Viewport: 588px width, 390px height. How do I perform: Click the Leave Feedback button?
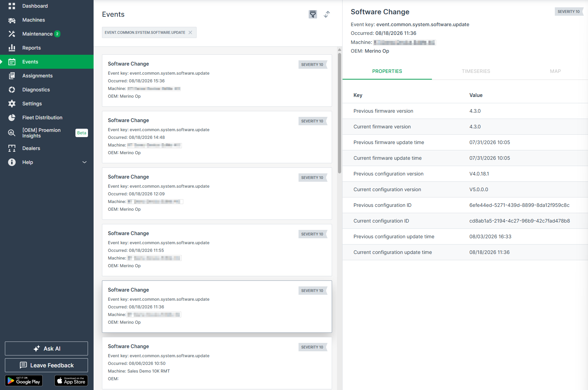pyautogui.click(x=46, y=365)
